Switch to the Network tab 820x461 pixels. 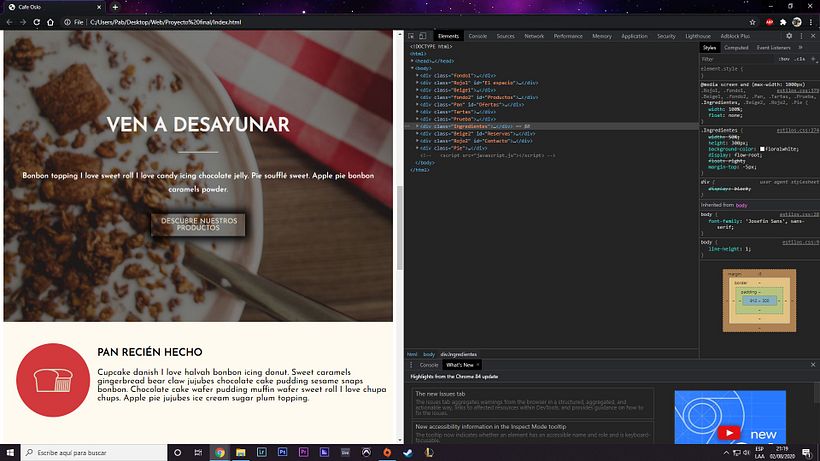[x=534, y=36]
